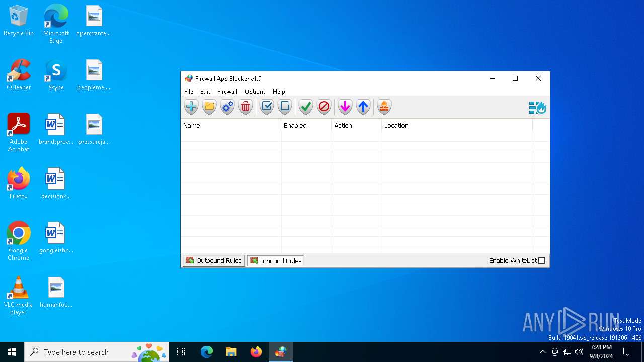Image resolution: width=644 pixels, height=362 pixels.
Task: Select Adobe Acrobat desktop shortcut
Action: pyautogui.click(x=19, y=133)
